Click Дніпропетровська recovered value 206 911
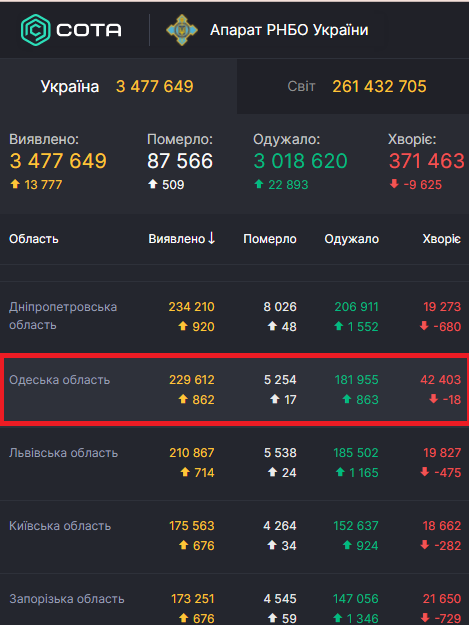The width and height of the screenshot is (469, 625). tap(356, 307)
